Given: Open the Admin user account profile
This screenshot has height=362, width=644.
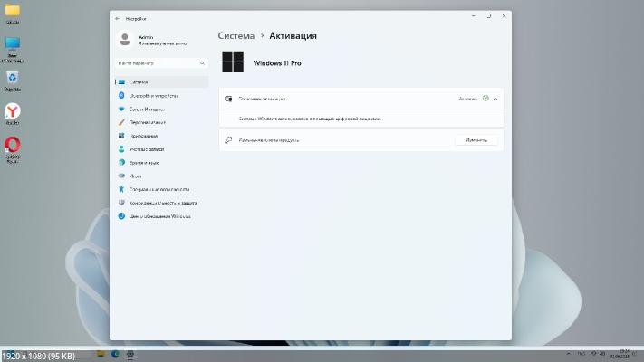Looking at the screenshot, I should [153, 40].
